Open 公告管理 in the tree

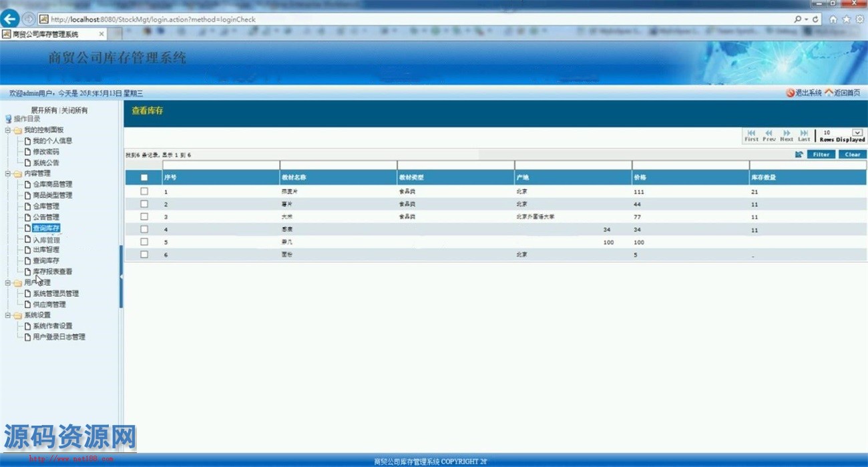46,217
